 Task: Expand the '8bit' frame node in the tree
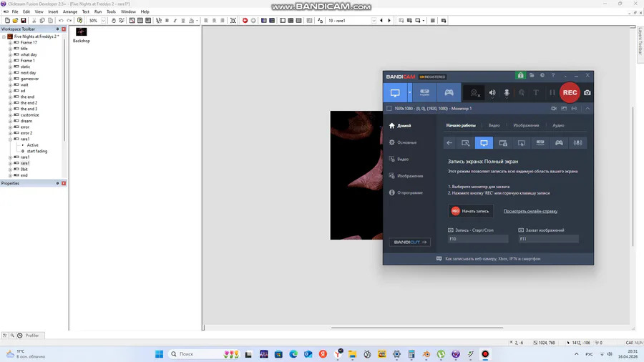(10, 169)
